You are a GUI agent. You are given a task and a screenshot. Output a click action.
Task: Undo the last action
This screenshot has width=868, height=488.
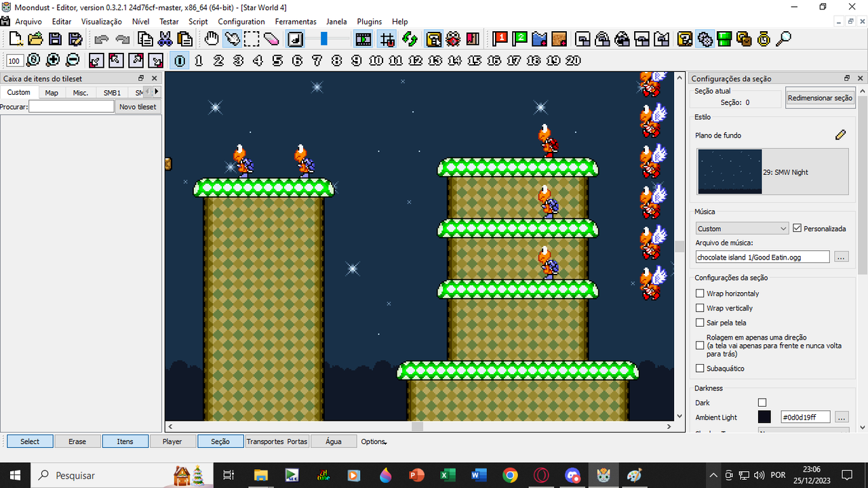tap(102, 39)
